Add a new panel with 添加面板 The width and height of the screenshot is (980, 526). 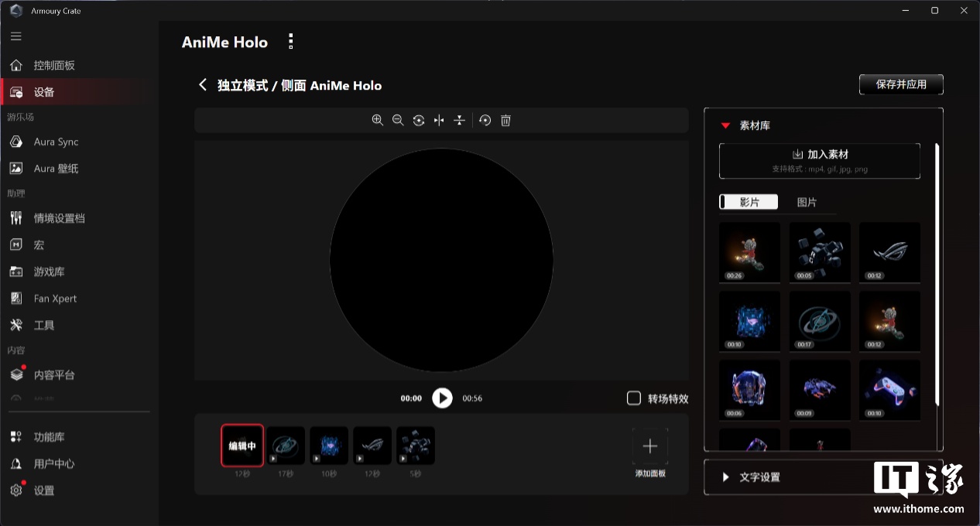(650, 453)
